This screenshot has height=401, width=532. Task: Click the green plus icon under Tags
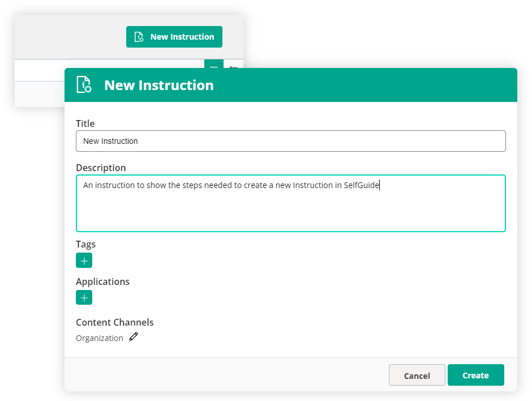pyautogui.click(x=84, y=260)
